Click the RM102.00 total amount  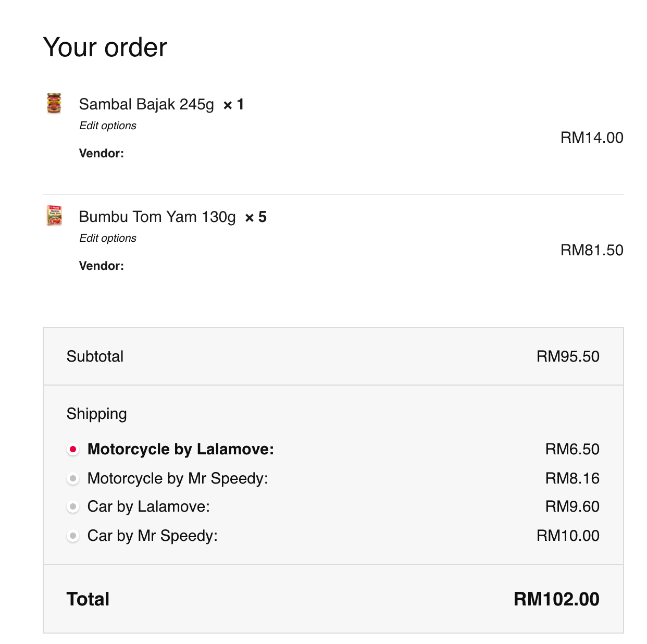[x=556, y=599]
